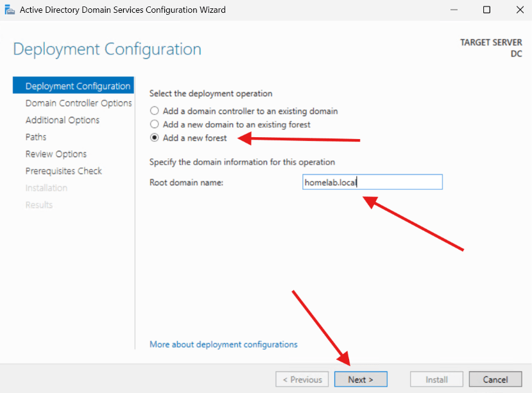This screenshot has height=393, width=532.
Task: Click the grayed-out Results step
Action: click(39, 205)
